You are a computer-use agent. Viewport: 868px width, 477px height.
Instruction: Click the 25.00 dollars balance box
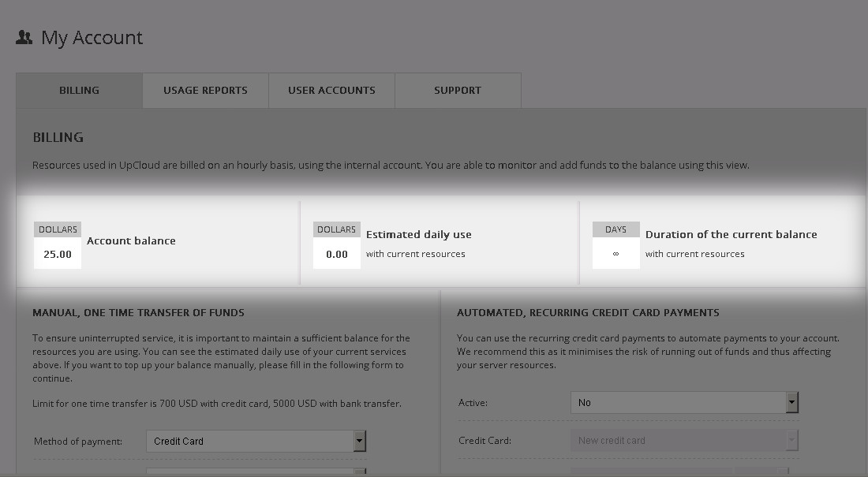[x=58, y=254]
